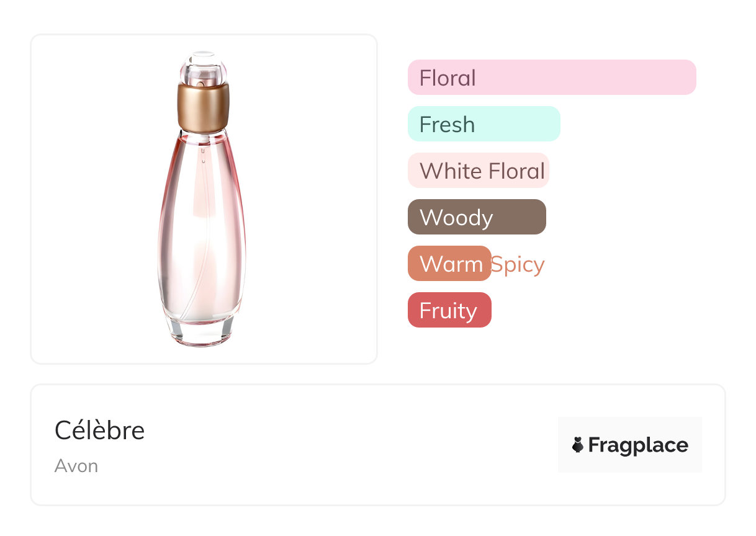Viewport: 756px width, 536px height.
Task: Click the 'Fresh' text inside the mint bar
Action: point(447,125)
